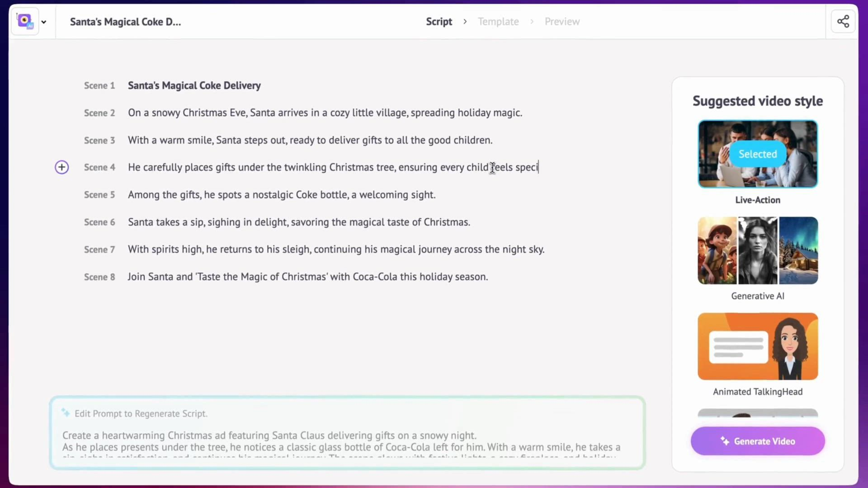This screenshot has height=488, width=868.
Task: Click the sparkles icon inside Generate Video button
Action: coord(724,441)
